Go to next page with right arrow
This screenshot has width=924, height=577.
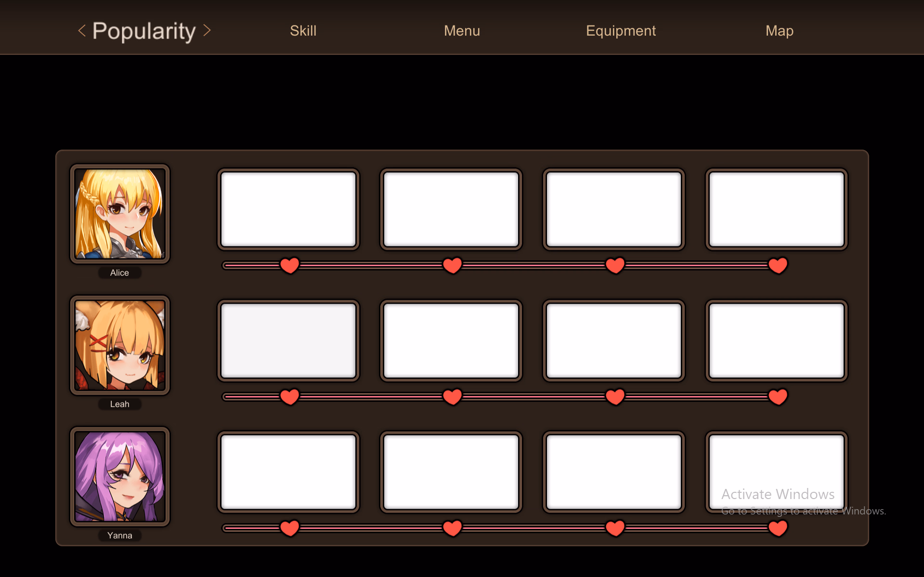pos(207,31)
